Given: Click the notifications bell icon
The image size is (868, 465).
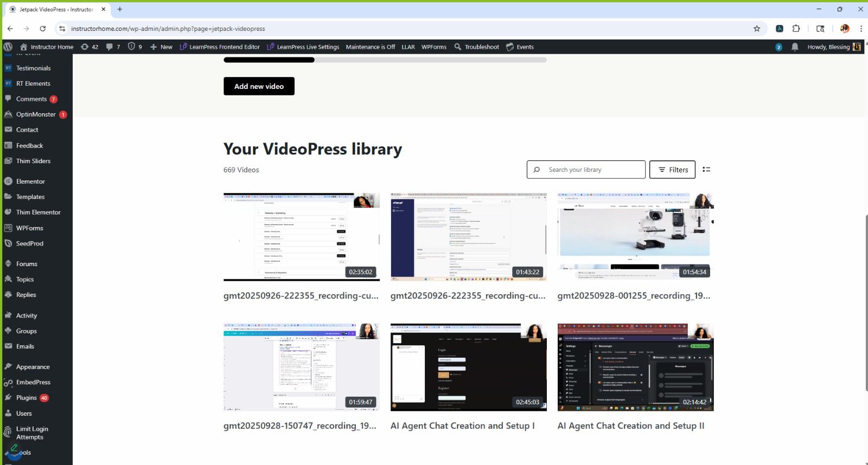Looking at the screenshot, I should (795, 47).
